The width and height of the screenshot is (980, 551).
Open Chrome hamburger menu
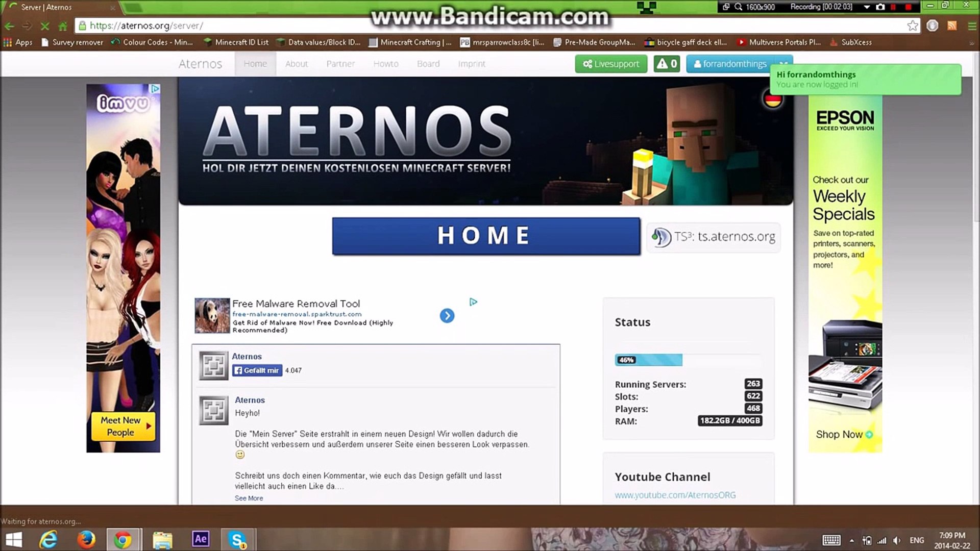coord(972,26)
